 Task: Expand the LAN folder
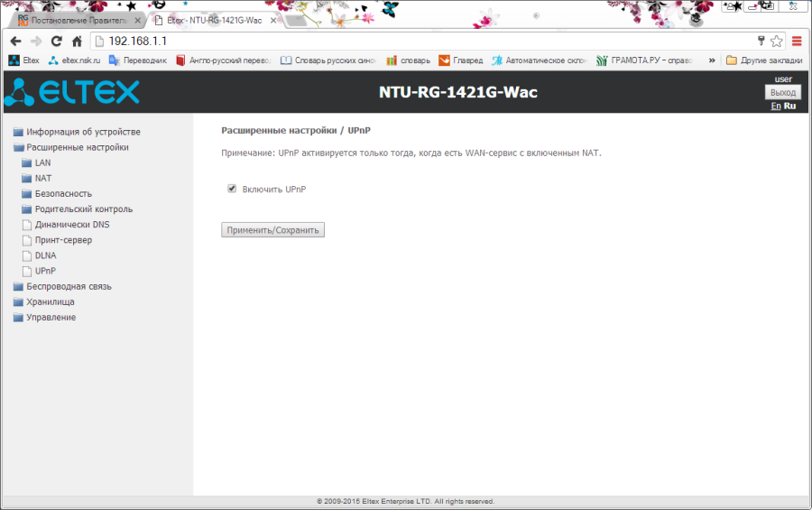(37, 162)
